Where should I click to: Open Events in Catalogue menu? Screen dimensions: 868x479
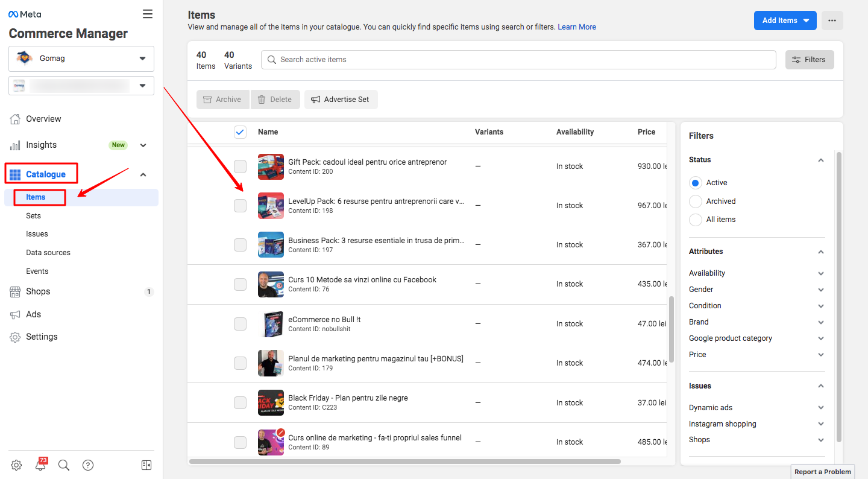point(37,271)
